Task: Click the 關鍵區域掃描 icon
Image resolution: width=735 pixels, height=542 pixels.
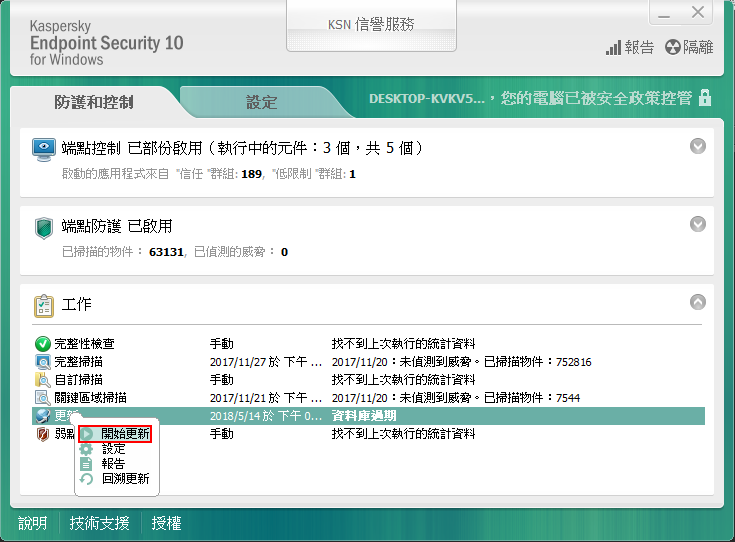Action: pyautogui.click(x=43, y=398)
